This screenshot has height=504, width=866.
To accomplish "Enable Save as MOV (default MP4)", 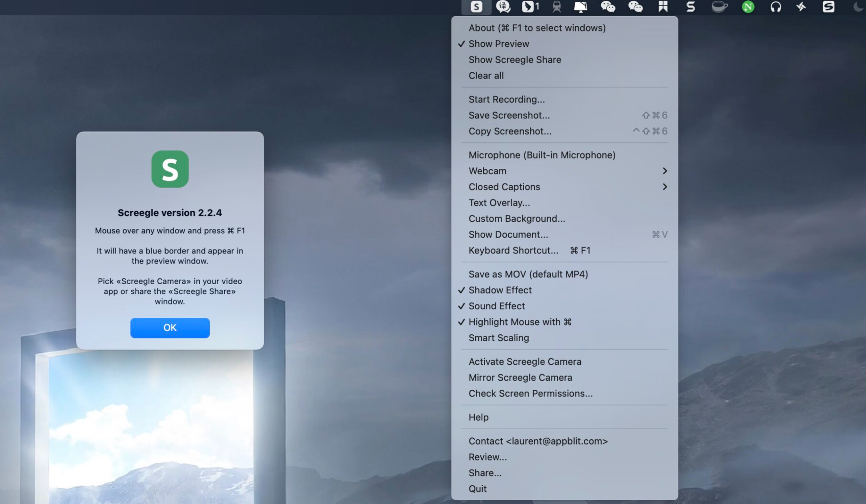I will point(565,274).
